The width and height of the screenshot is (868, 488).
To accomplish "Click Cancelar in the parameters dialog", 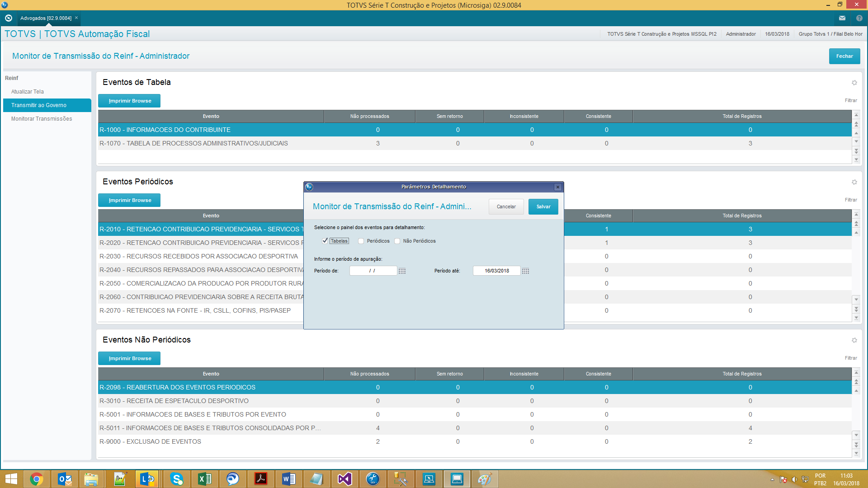I will click(x=506, y=207).
